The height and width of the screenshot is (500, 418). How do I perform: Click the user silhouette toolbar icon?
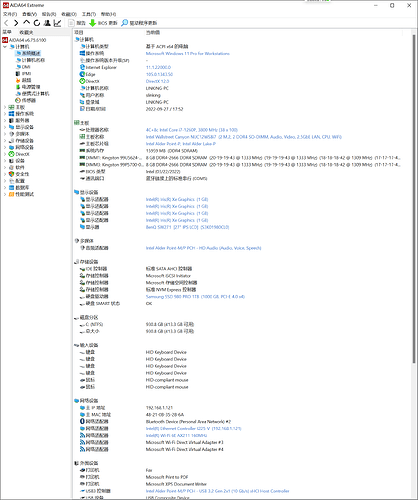pyautogui.click(x=47, y=23)
